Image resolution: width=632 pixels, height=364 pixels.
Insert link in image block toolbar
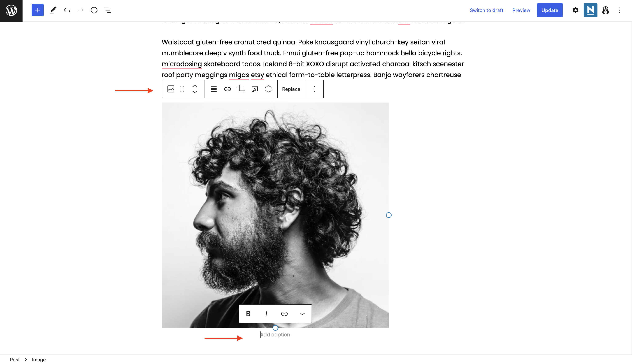click(x=227, y=89)
